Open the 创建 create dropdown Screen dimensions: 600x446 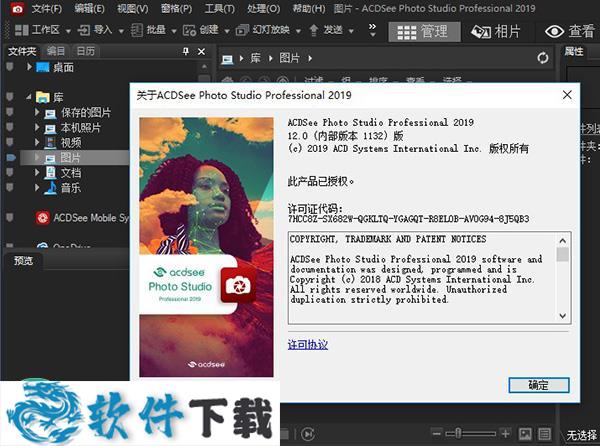click(227, 31)
